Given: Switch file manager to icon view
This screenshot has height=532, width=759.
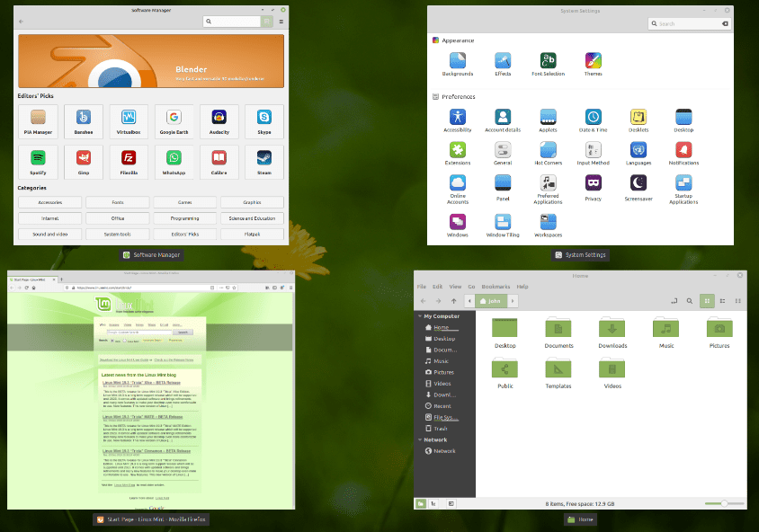Looking at the screenshot, I should click(x=707, y=301).
